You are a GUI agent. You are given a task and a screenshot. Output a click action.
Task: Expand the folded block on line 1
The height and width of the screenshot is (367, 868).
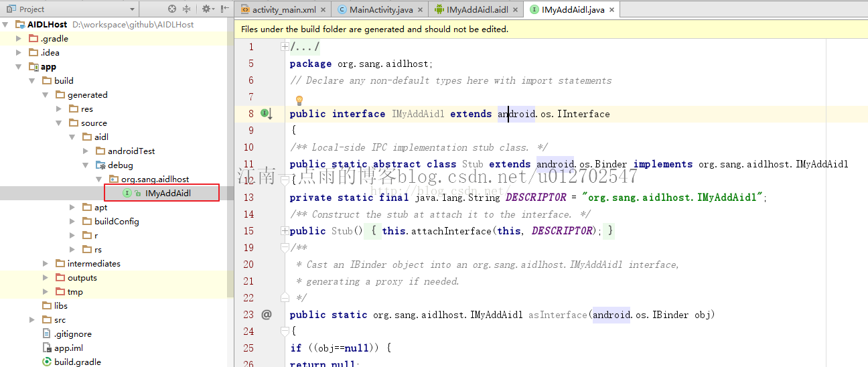click(285, 47)
